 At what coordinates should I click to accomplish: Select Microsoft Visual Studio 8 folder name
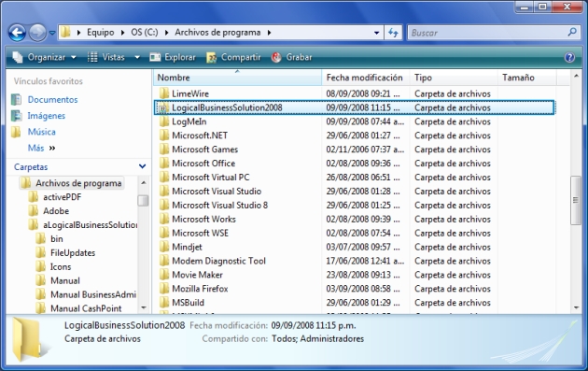(x=219, y=205)
